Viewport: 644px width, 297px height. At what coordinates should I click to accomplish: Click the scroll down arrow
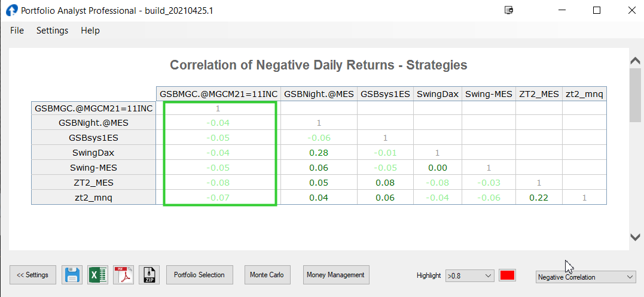click(636, 238)
